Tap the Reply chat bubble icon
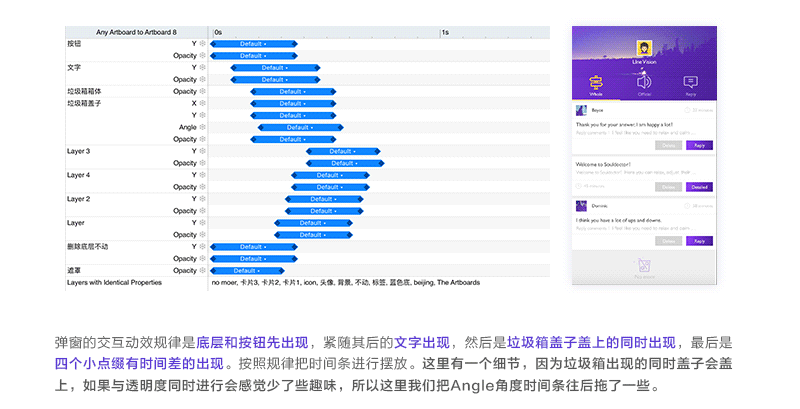This screenshot has width=800, height=409. tap(690, 82)
